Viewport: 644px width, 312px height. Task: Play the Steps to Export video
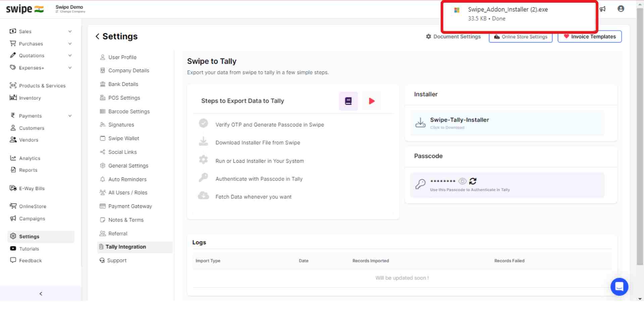[x=372, y=101]
